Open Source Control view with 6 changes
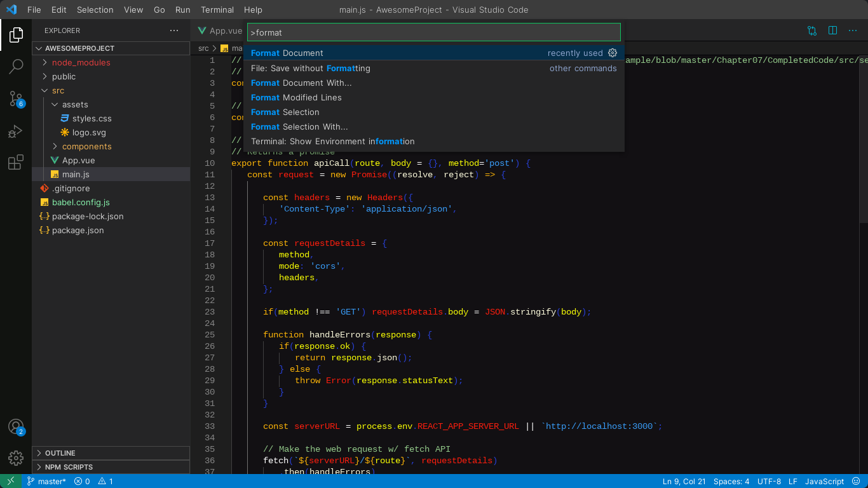 [x=16, y=98]
